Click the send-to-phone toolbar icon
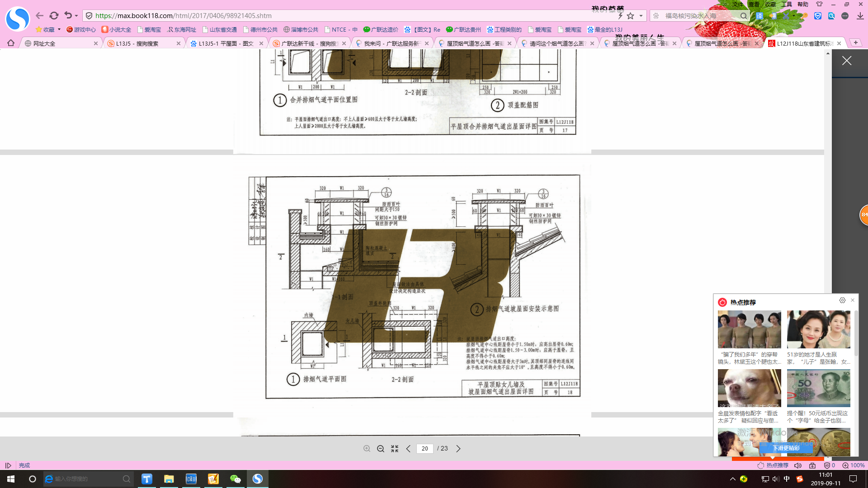The width and height of the screenshot is (868, 488). 773,16
